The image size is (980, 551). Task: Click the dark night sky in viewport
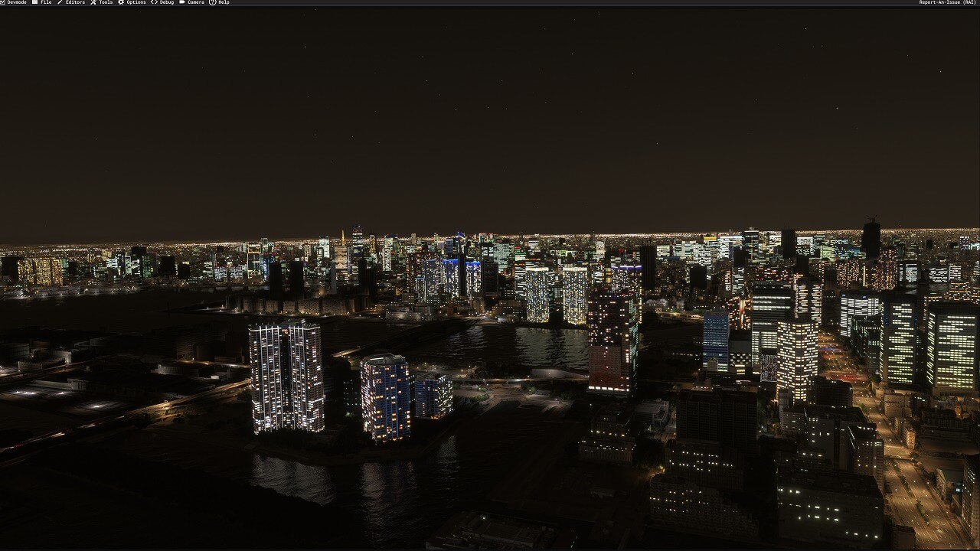coord(490,115)
